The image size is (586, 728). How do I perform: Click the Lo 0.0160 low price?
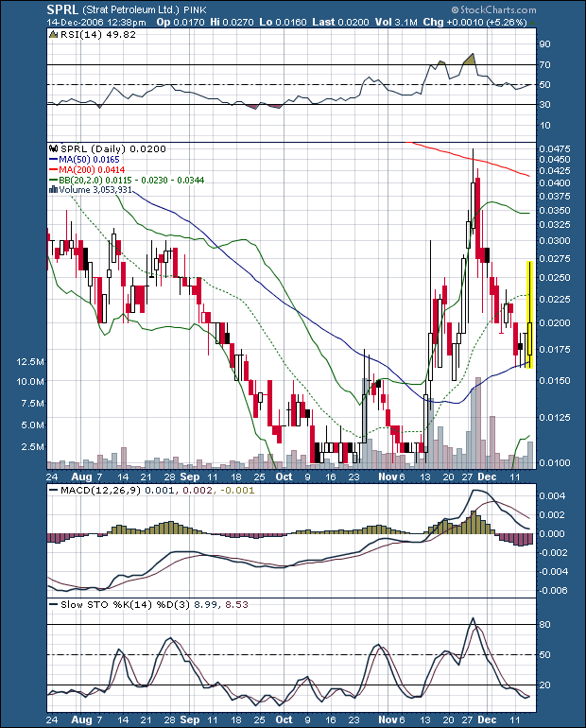pos(283,23)
